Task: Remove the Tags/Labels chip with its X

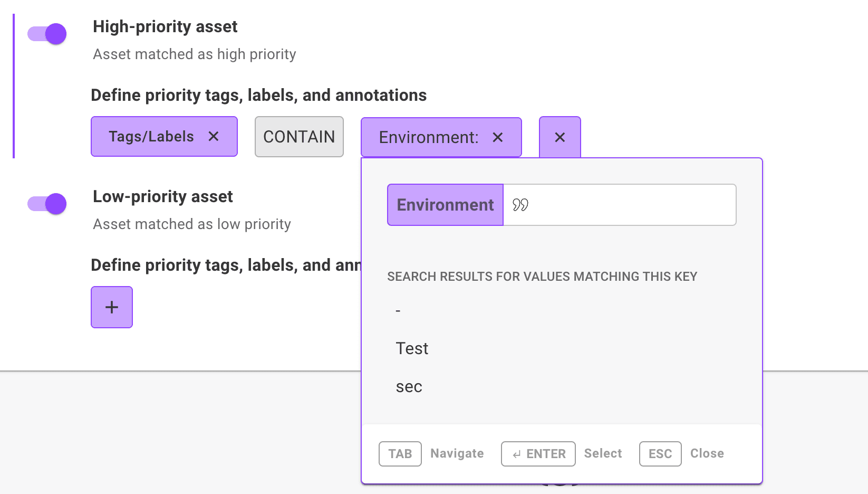Action: coord(214,137)
